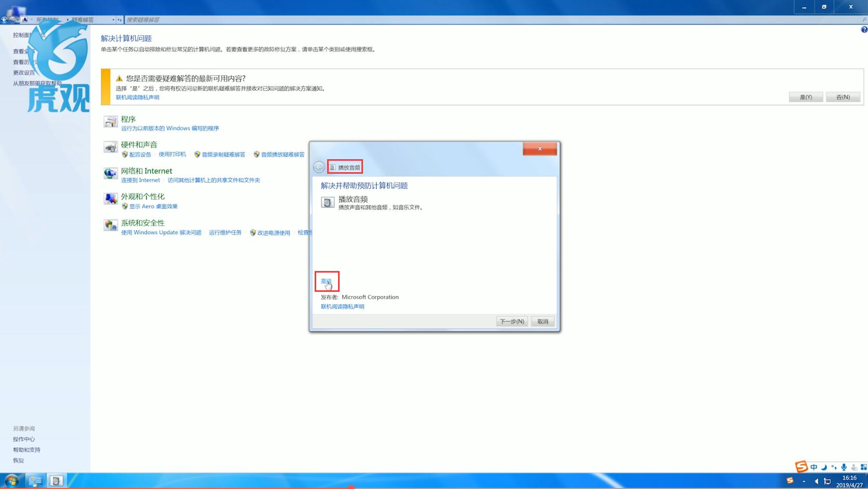
Task: Show hidden tray icons arrow
Action: 804,481
